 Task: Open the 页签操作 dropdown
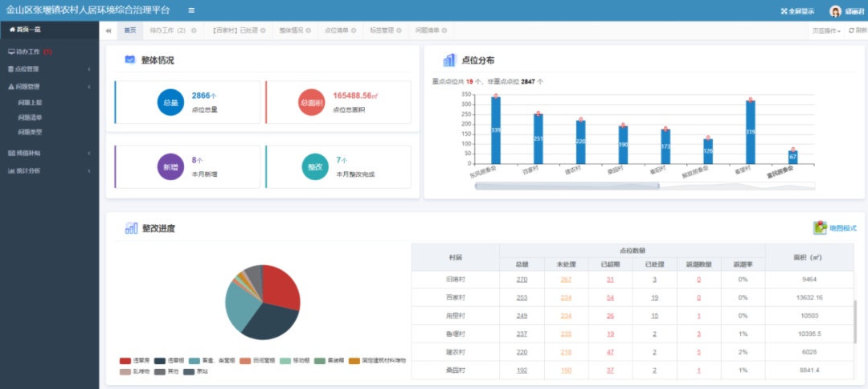[826, 31]
